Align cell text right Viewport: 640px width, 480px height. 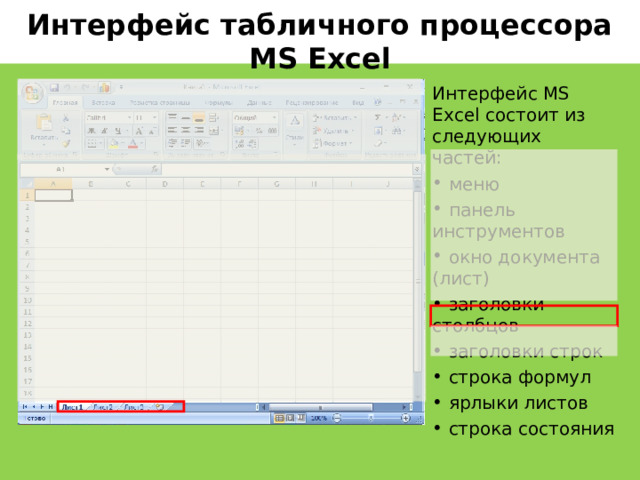[x=199, y=130]
